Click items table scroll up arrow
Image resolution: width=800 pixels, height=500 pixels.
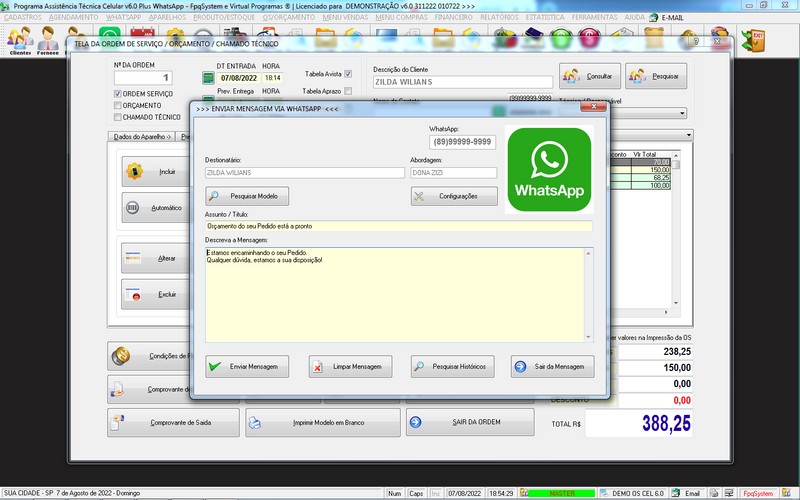[676, 155]
